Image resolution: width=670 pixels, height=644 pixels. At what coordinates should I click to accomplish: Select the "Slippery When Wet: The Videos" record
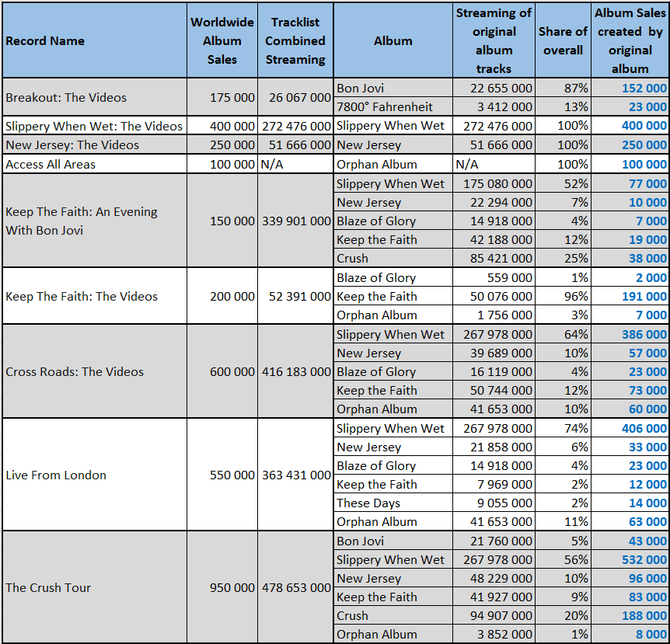(94, 126)
